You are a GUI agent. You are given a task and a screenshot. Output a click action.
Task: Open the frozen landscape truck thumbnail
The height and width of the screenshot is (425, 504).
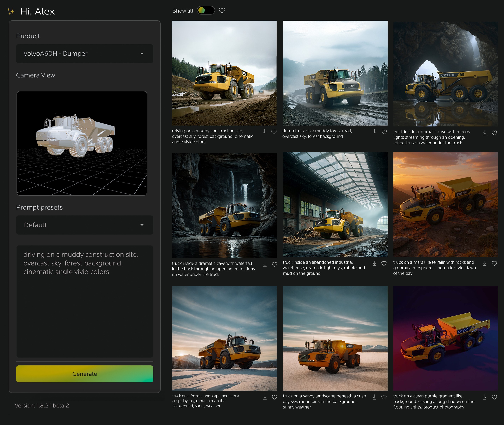point(225,338)
